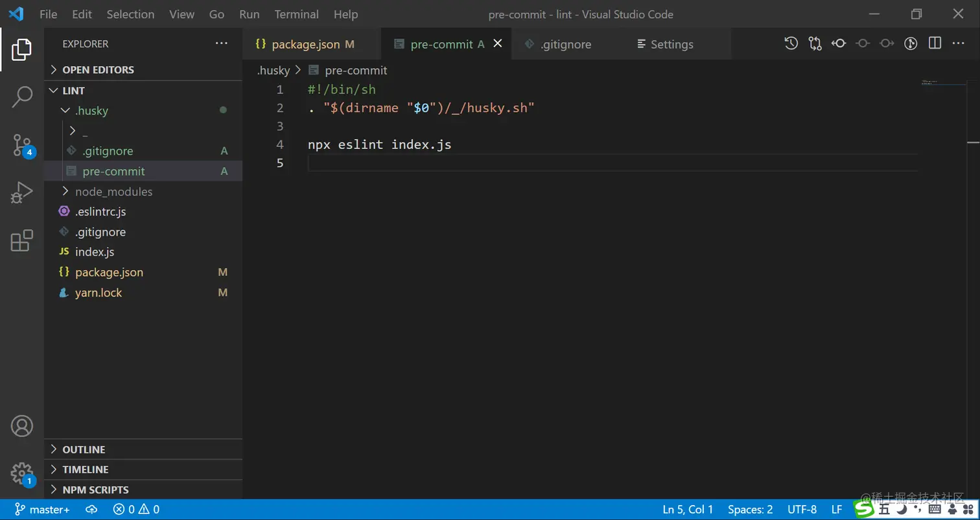Change end of line sequence LF

837,510
